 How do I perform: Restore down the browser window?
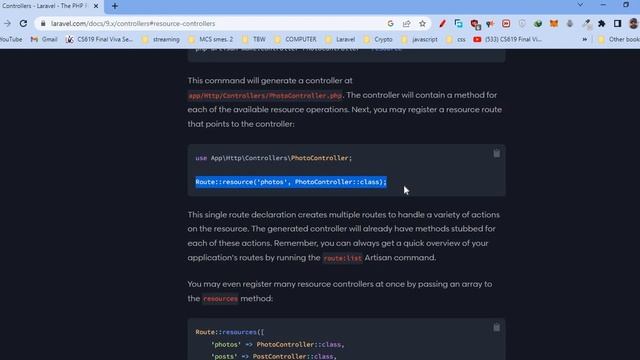pyautogui.click(x=626, y=5)
